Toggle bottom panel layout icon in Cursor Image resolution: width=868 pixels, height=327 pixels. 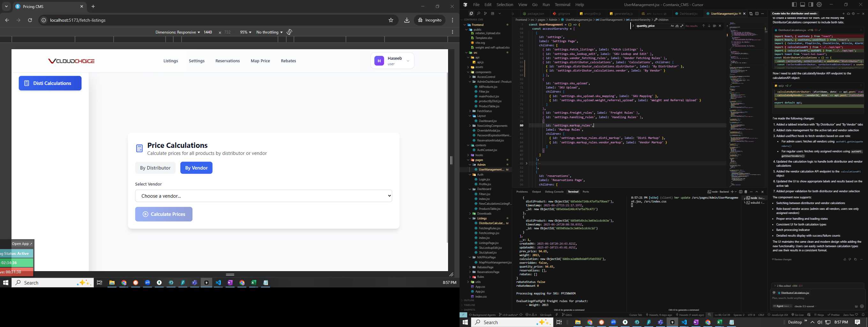tap(803, 4)
